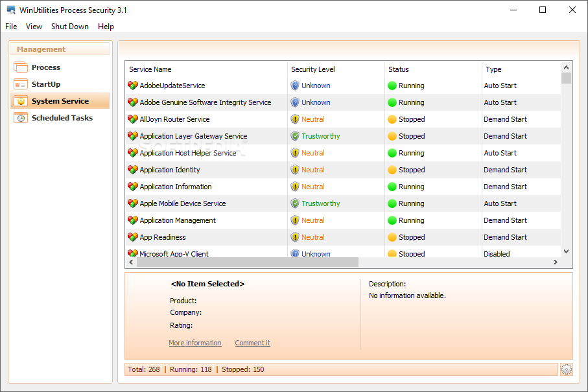Open the Shut Down menu
This screenshot has height=392, width=588.
[70, 27]
